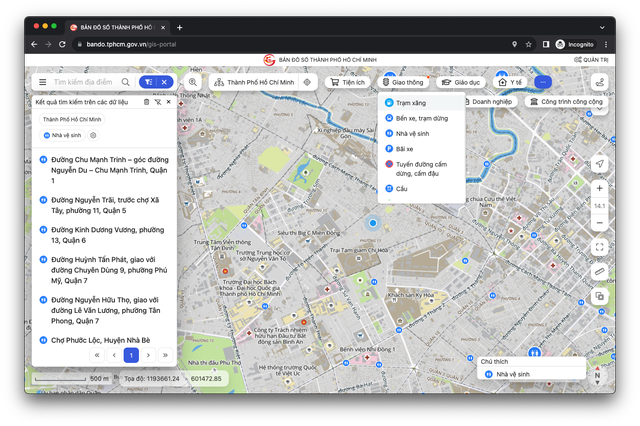Image resolution: width=640 pixels, height=426 pixels.
Task: Open the Chrome three-dot menu
Action: click(x=606, y=44)
